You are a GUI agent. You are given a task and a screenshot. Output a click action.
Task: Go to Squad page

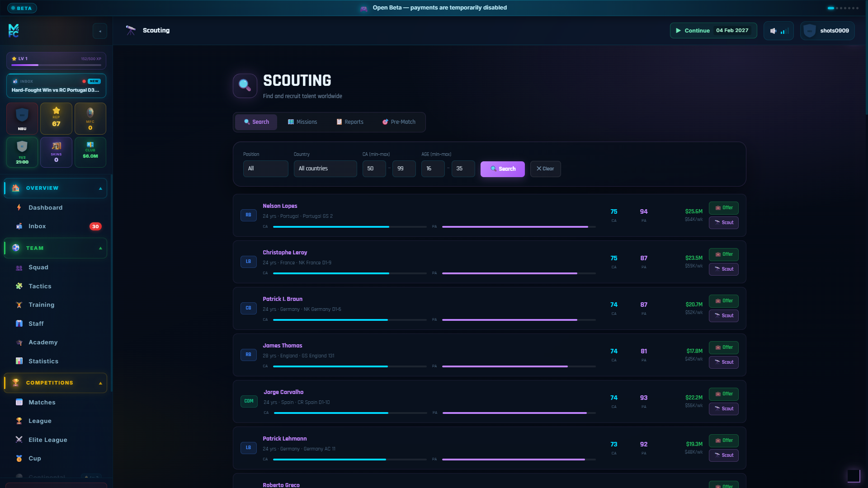coord(55,267)
